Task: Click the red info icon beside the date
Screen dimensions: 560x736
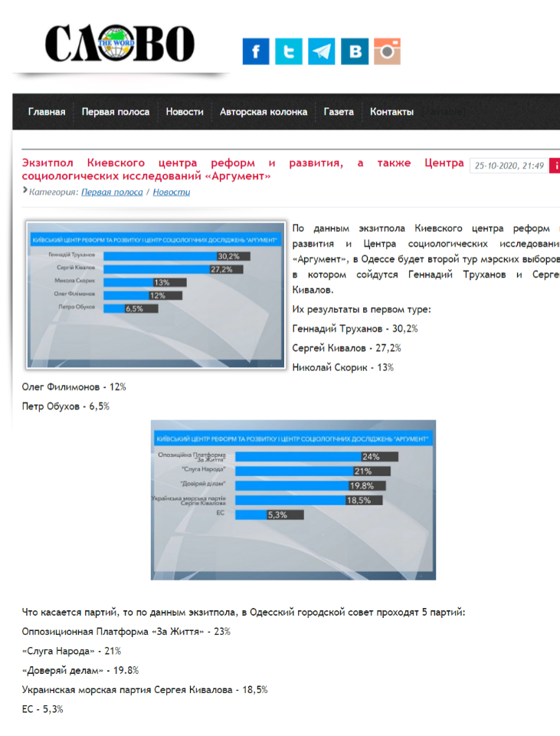Action: click(555, 166)
